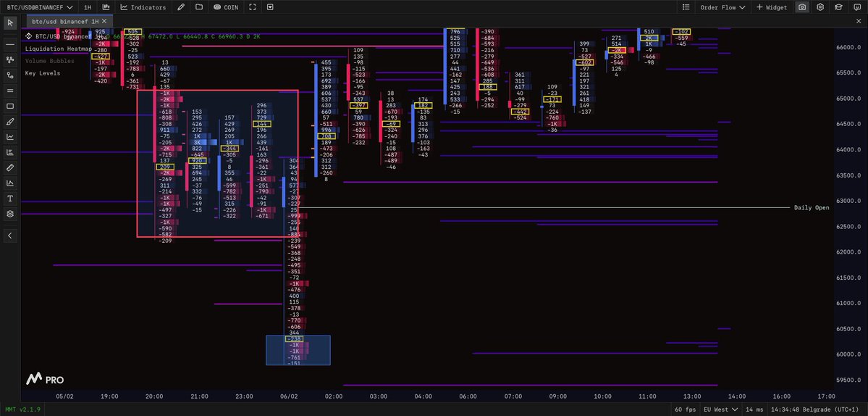The image size is (868, 416).
Task: Click the 60000.0 price axis label
Action: tap(850, 354)
